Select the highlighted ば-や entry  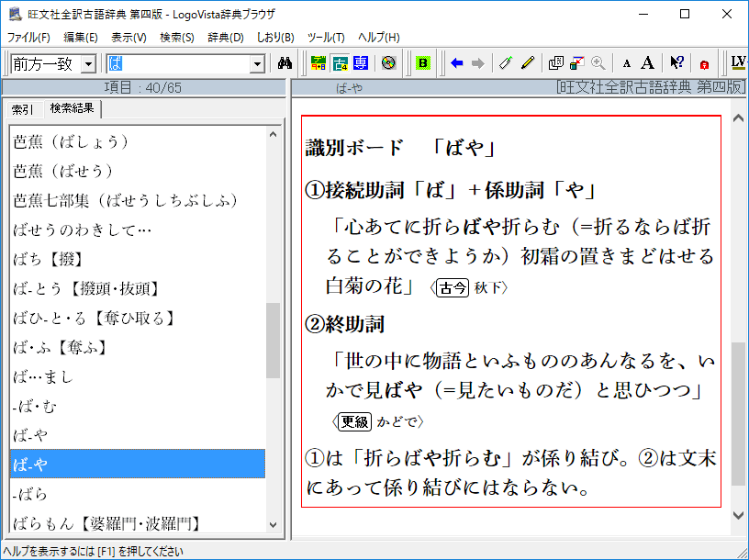[138, 464]
